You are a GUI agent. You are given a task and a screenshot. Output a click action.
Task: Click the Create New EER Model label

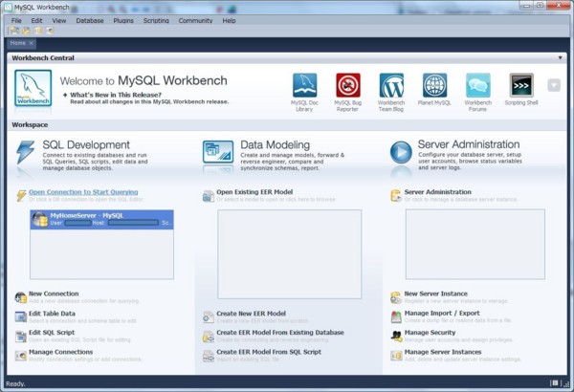click(x=251, y=314)
